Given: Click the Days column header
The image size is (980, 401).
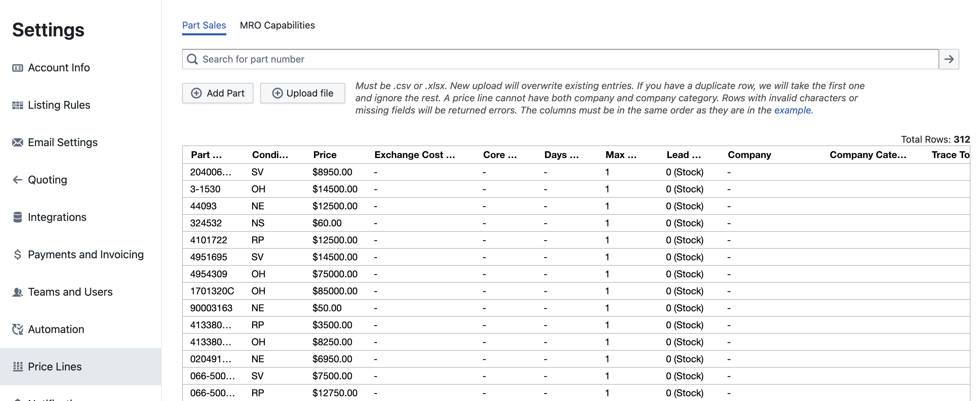Looking at the screenshot, I should [561, 155].
